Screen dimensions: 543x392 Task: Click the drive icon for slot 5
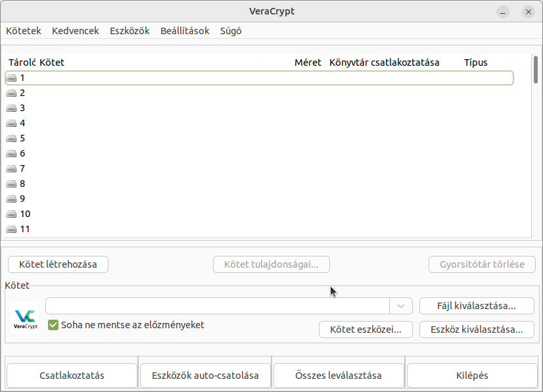(11, 139)
